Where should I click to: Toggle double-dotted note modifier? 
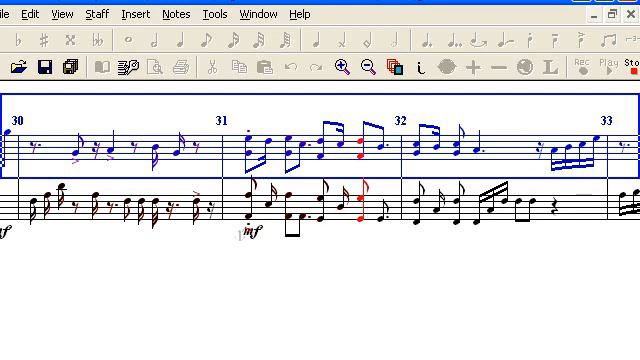pyautogui.click(x=454, y=40)
